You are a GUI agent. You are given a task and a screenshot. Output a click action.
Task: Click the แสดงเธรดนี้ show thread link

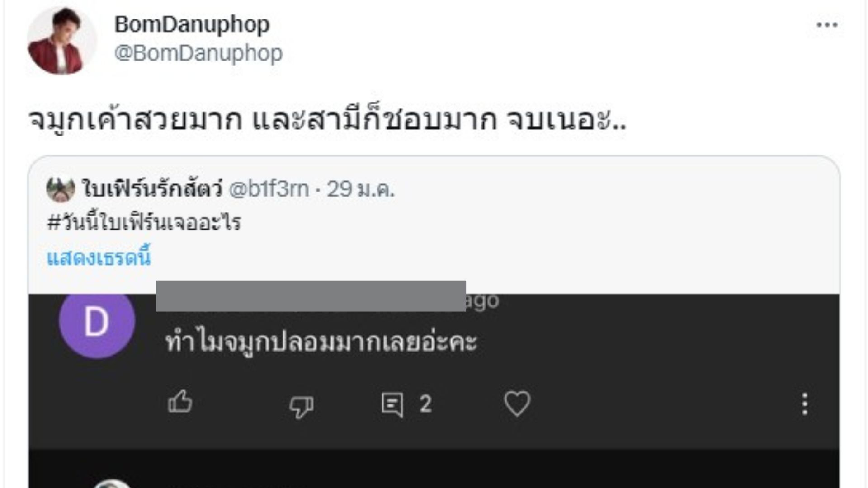[x=99, y=258]
